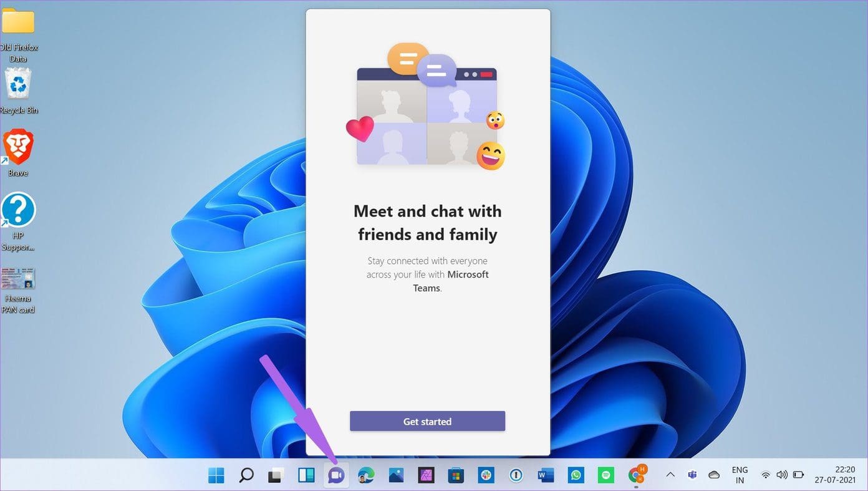
Task: Open volume speaker tray icon
Action: coord(782,475)
